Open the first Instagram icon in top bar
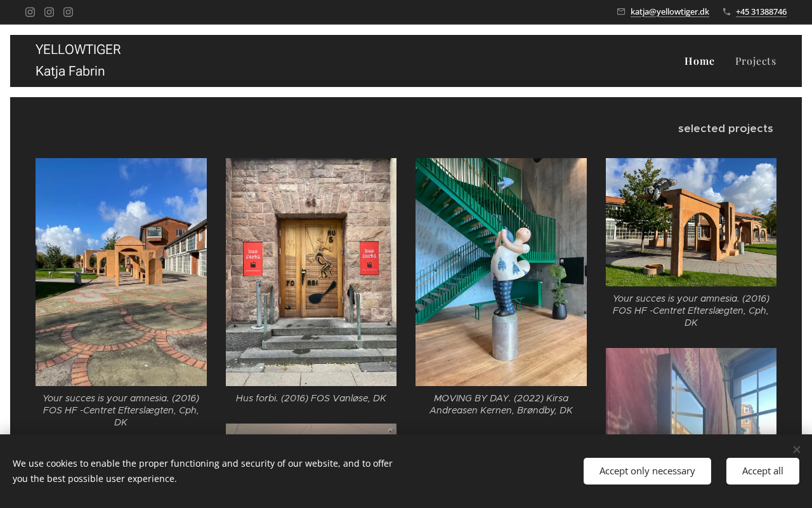This screenshot has width=812, height=508. (30, 12)
